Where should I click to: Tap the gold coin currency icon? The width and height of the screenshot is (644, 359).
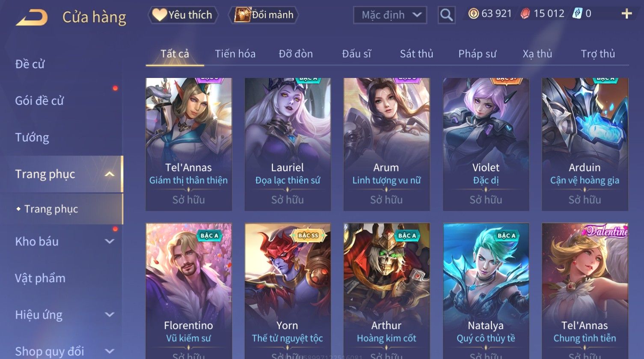click(473, 14)
